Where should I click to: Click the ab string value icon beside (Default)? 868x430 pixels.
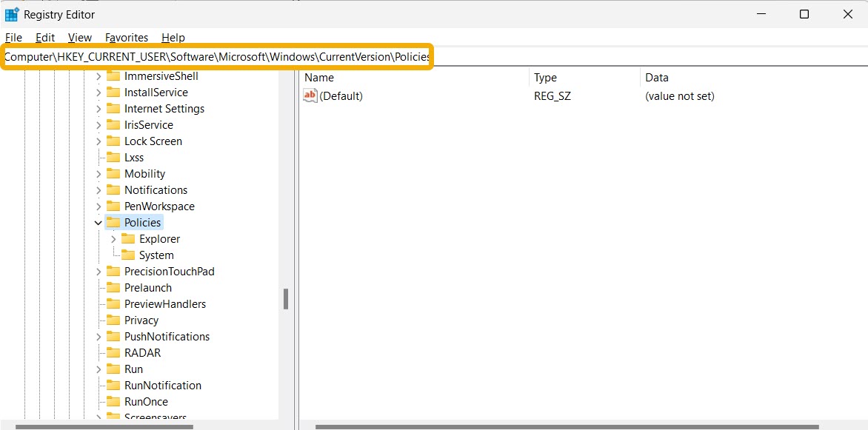pyautogui.click(x=310, y=95)
